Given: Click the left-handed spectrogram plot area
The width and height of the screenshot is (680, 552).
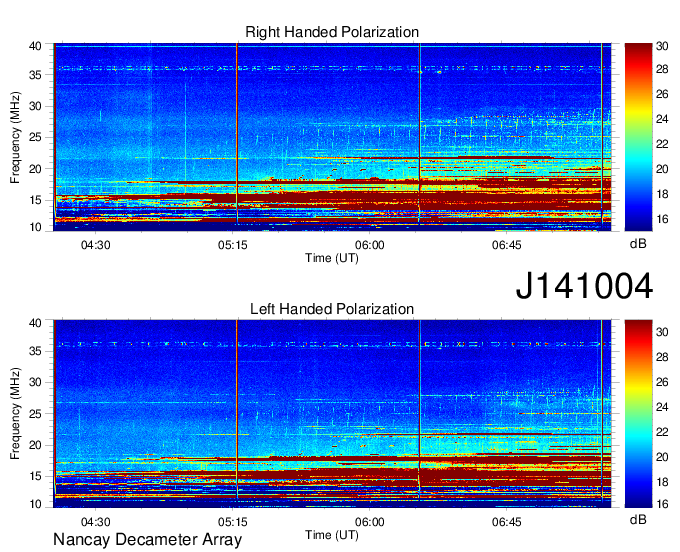Looking at the screenshot, I should coord(332,414).
